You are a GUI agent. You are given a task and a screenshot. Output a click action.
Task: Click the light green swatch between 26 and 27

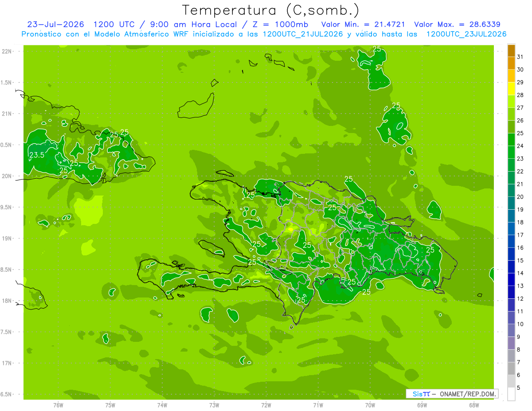[511, 114]
